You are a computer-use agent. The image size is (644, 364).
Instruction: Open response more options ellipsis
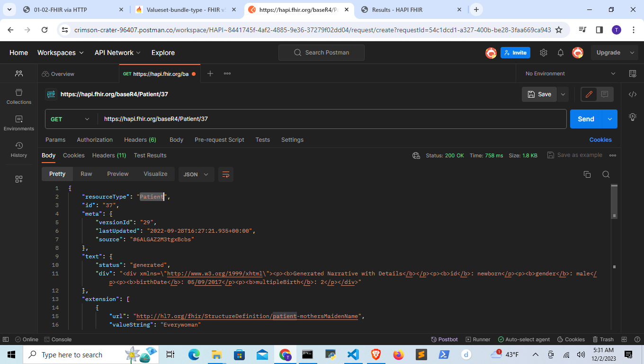[x=613, y=155]
